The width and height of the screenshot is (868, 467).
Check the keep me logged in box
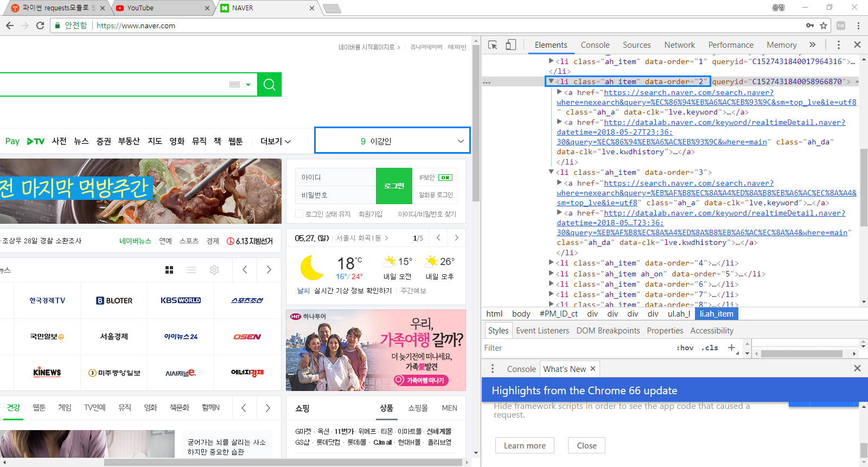pos(299,214)
